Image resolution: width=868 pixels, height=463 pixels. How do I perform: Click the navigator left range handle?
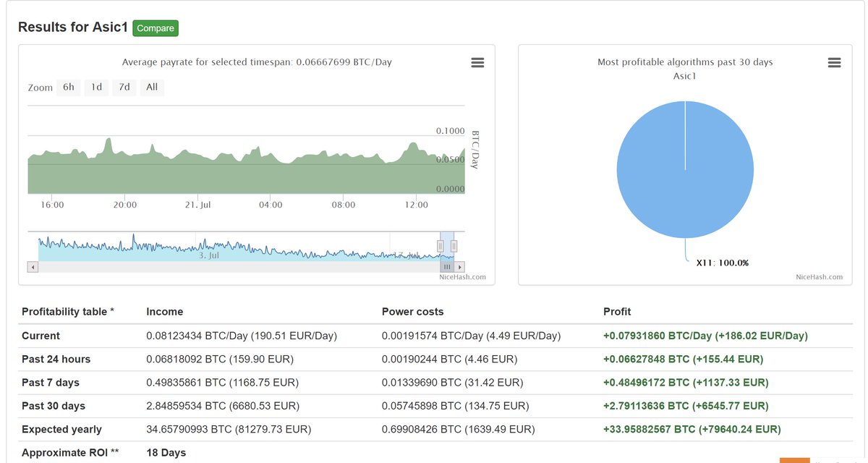[x=440, y=246]
